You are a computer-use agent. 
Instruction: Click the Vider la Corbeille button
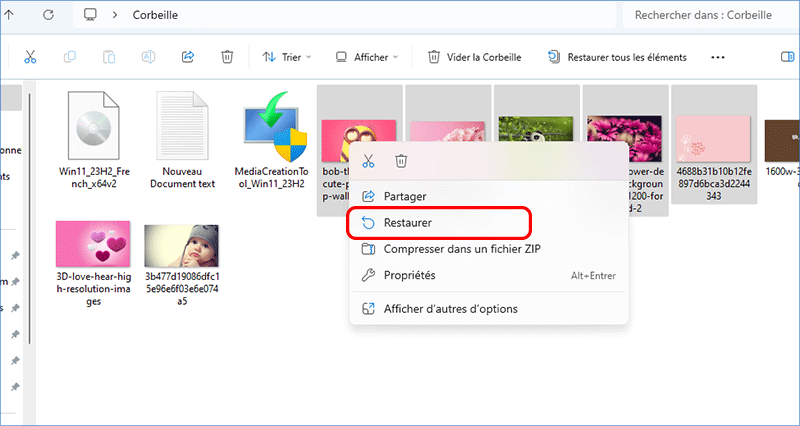coord(475,57)
